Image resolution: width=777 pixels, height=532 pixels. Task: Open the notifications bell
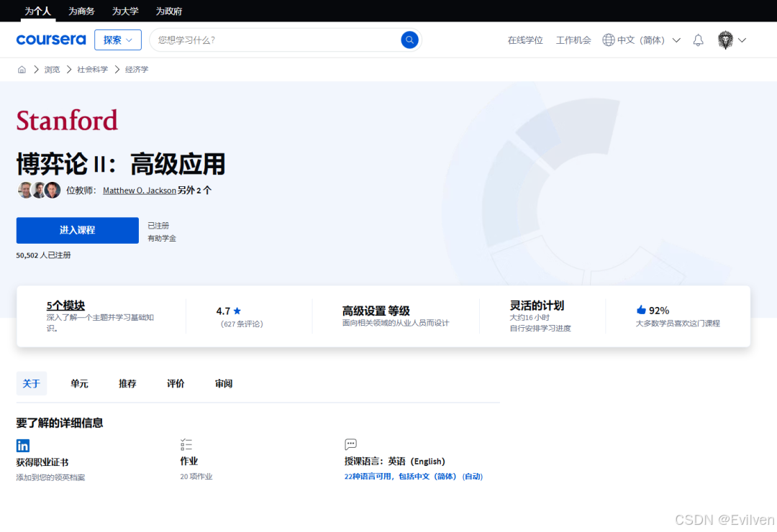click(x=698, y=40)
